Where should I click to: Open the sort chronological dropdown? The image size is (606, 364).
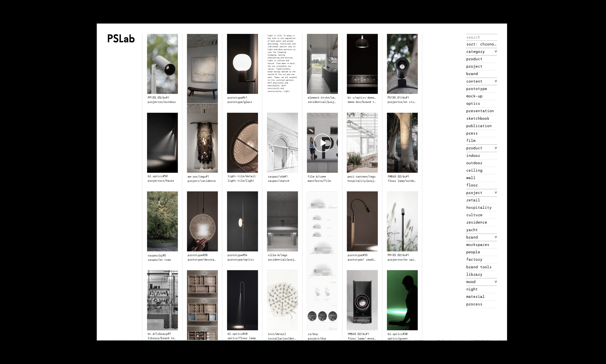click(481, 44)
